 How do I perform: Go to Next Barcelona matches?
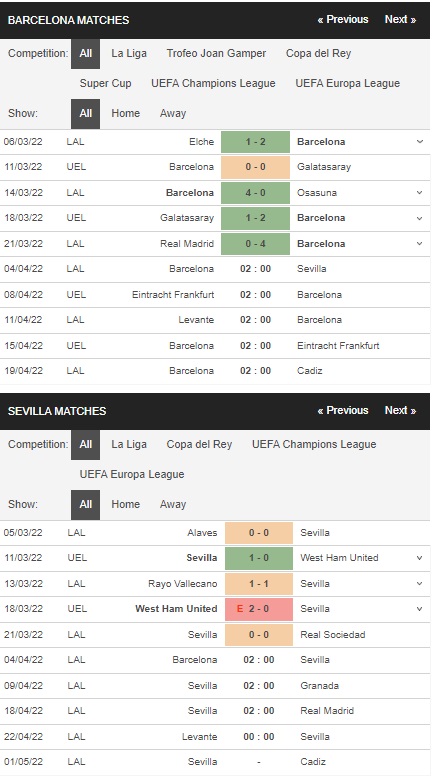click(x=400, y=19)
